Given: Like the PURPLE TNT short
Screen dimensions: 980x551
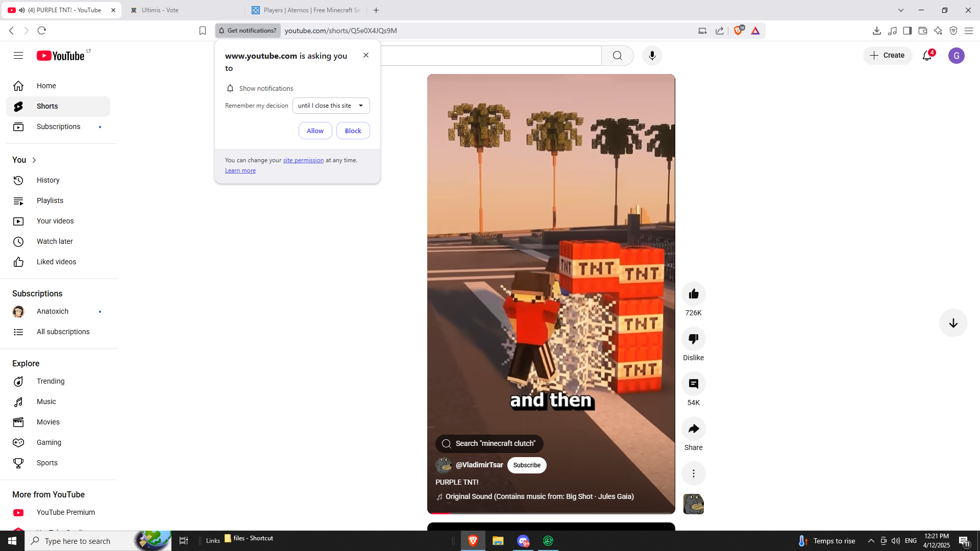Looking at the screenshot, I should 693,294.
